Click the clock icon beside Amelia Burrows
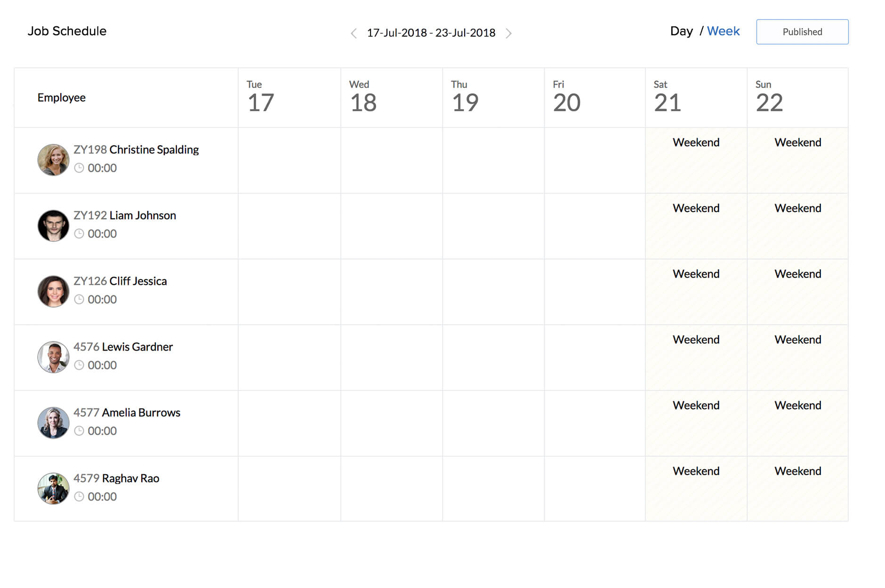The image size is (885, 588). click(x=80, y=431)
